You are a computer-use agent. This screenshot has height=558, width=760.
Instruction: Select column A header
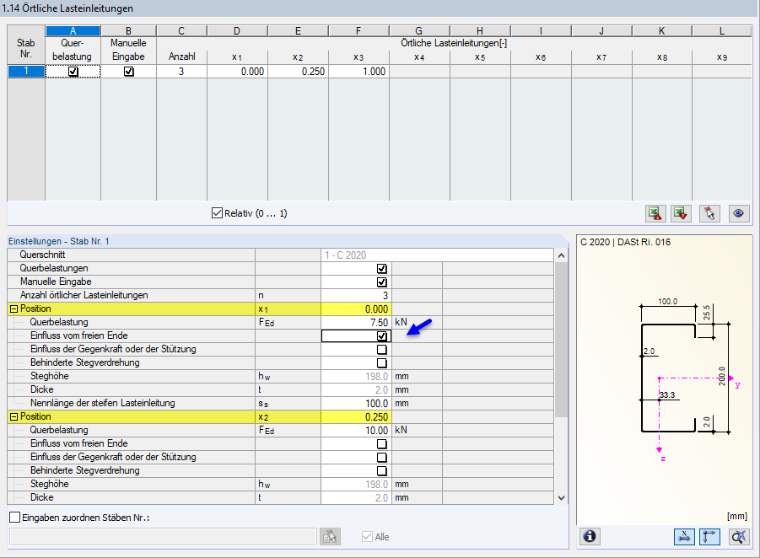coord(73,31)
